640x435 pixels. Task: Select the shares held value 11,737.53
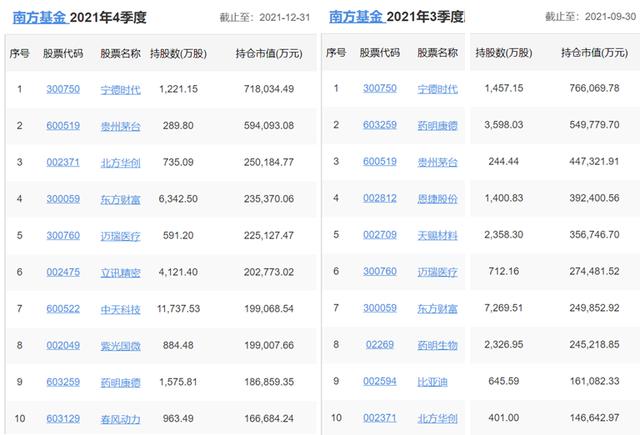(x=178, y=309)
